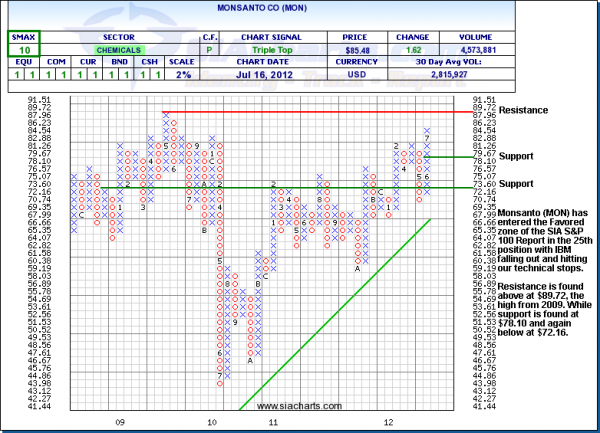Click the SMAX score value 10
Image resolution: width=600 pixels, height=433 pixels.
[x=22, y=48]
